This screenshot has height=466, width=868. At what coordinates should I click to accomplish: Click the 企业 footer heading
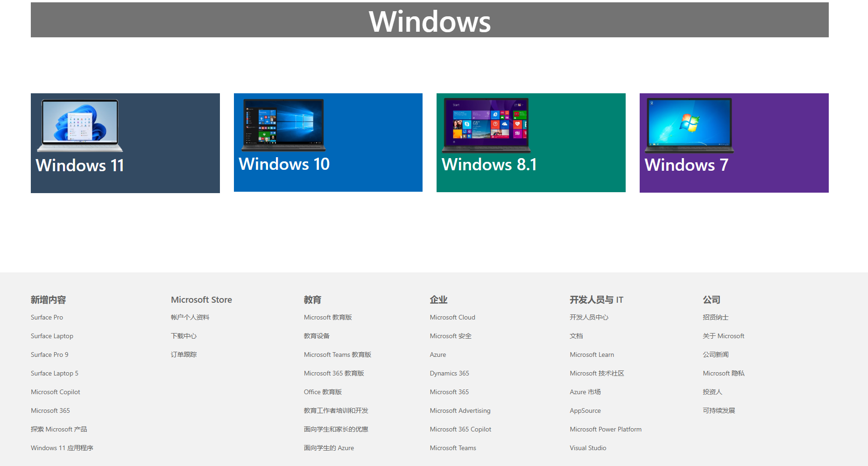tap(438, 300)
